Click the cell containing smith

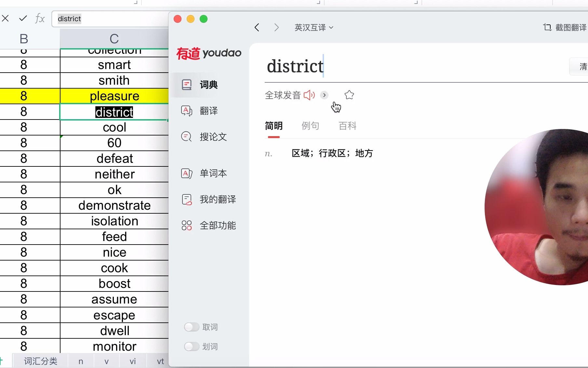pos(114,80)
